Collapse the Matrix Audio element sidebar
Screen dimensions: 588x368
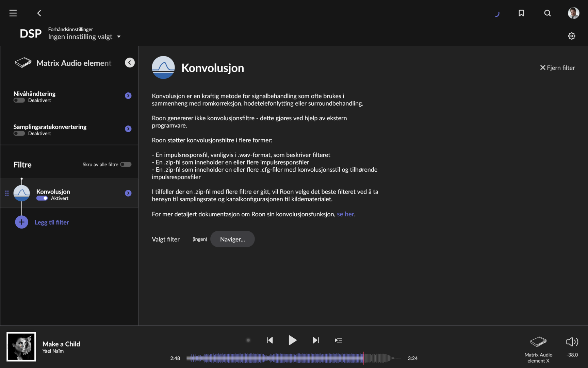pyautogui.click(x=130, y=63)
